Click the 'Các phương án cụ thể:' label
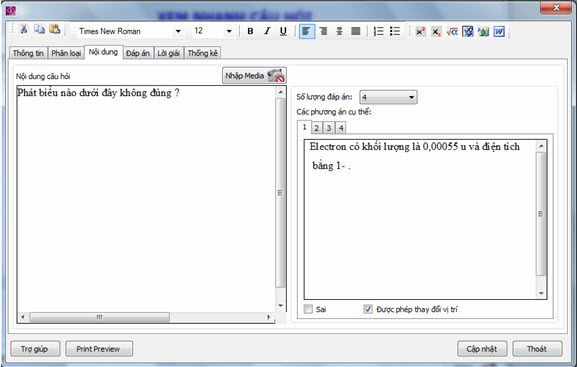The height and width of the screenshot is (367, 577). pyautogui.click(x=334, y=112)
